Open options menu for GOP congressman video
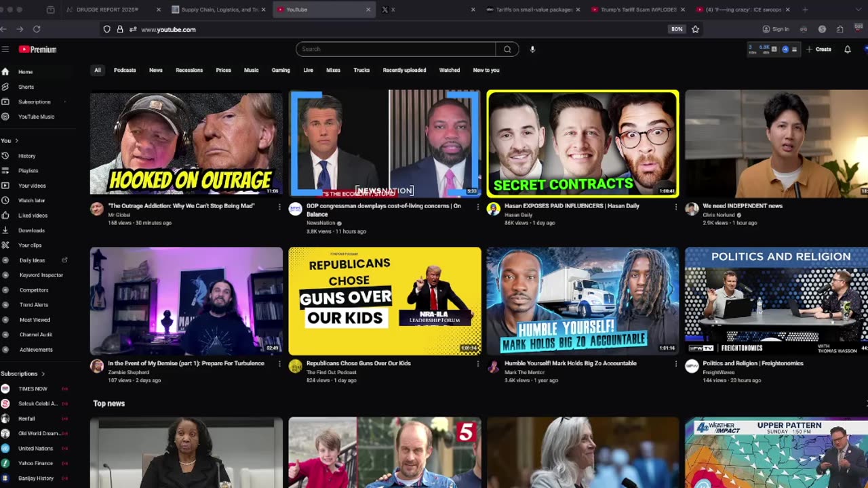This screenshot has height=488, width=868. 477,207
